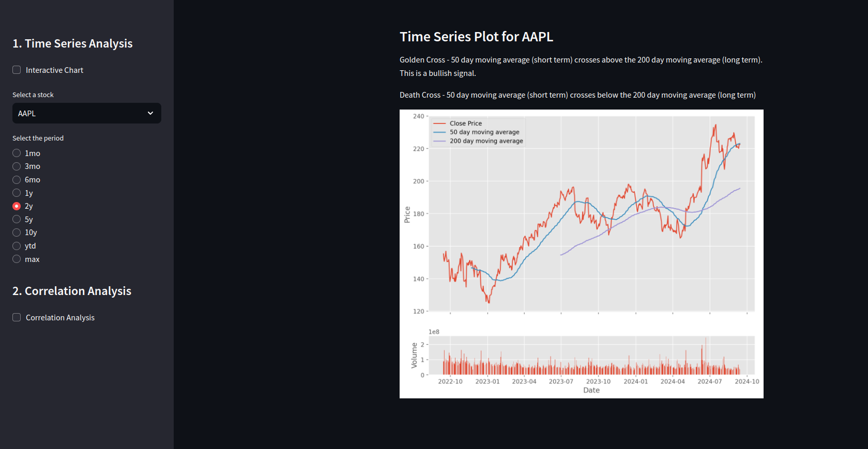Switch the period to 5y
The image size is (868, 449).
(x=17, y=220)
